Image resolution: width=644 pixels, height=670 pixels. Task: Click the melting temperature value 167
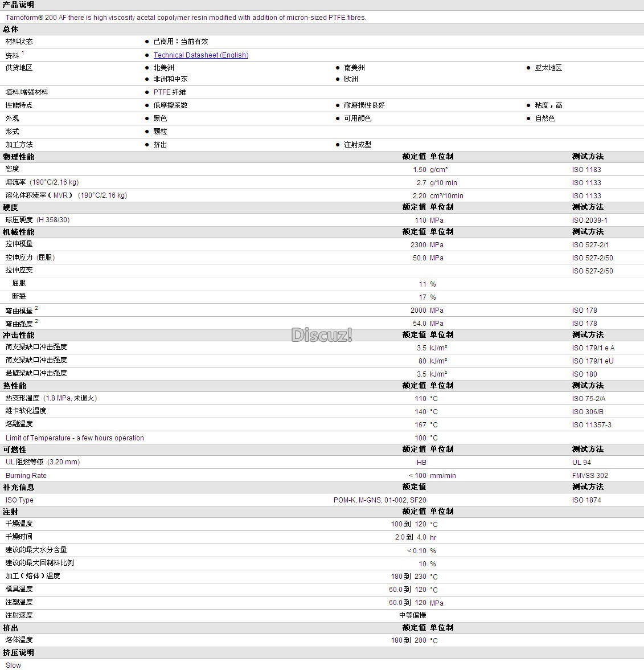pos(420,425)
